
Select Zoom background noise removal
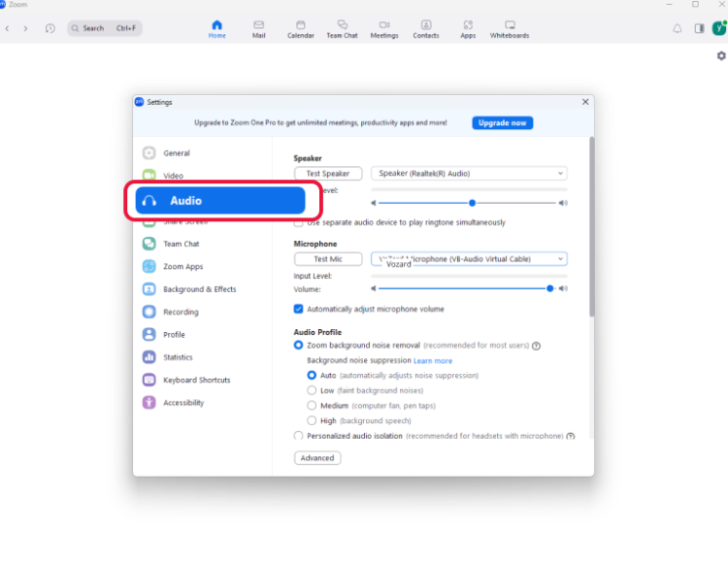click(x=298, y=345)
